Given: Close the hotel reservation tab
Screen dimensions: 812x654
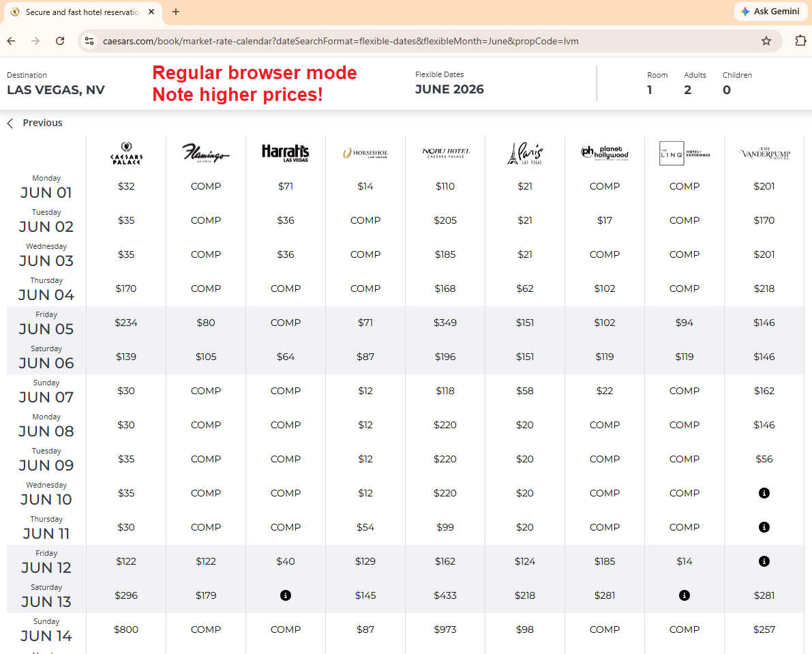Looking at the screenshot, I should pyautogui.click(x=151, y=12).
